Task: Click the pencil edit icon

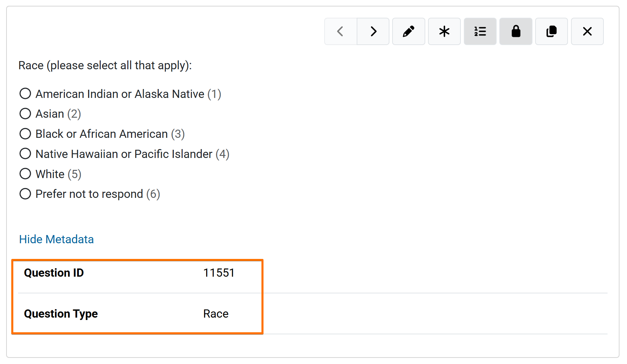Action: tap(409, 31)
